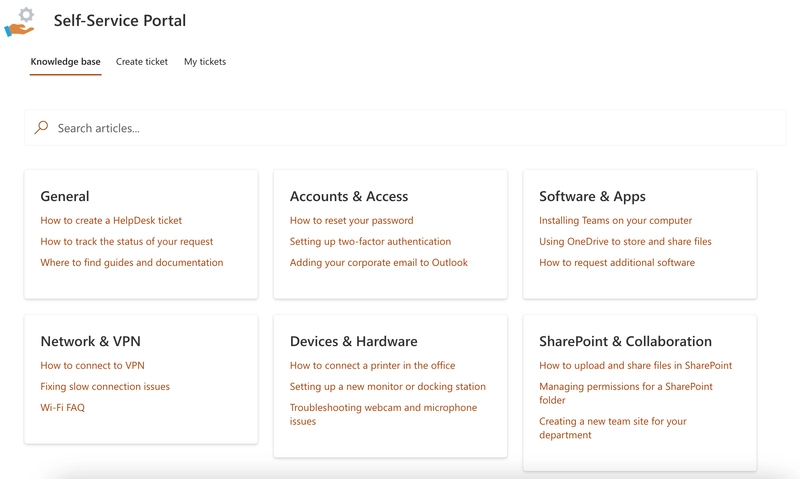Open "How to connect to VPN" article
The width and height of the screenshot is (800, 479).
point(92,366)
